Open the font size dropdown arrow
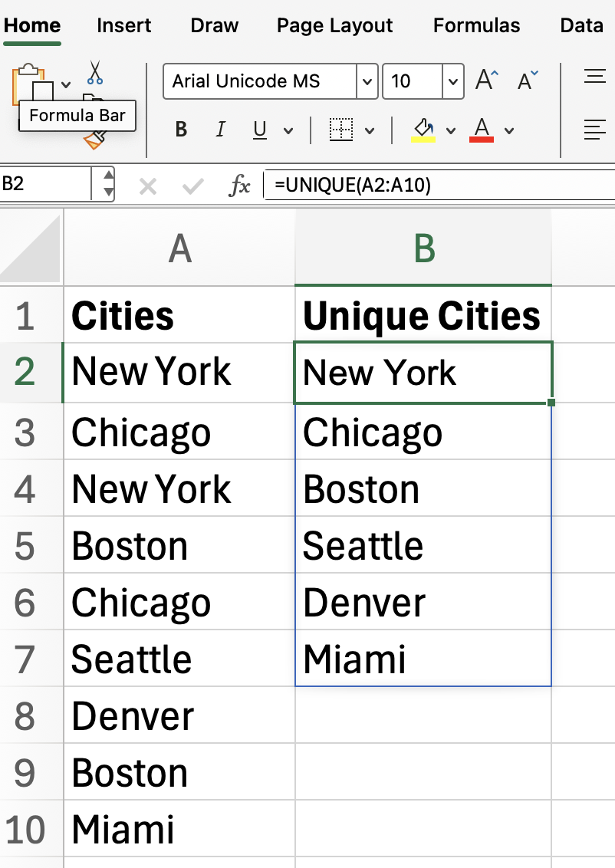Viewport: 615px width, 868px height. point(452,81)
